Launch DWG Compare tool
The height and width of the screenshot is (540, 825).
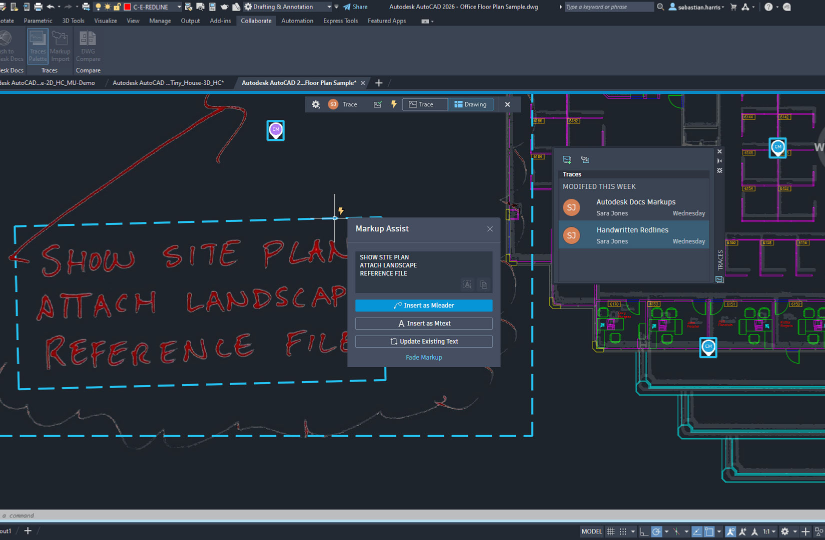tap(88, 46)
